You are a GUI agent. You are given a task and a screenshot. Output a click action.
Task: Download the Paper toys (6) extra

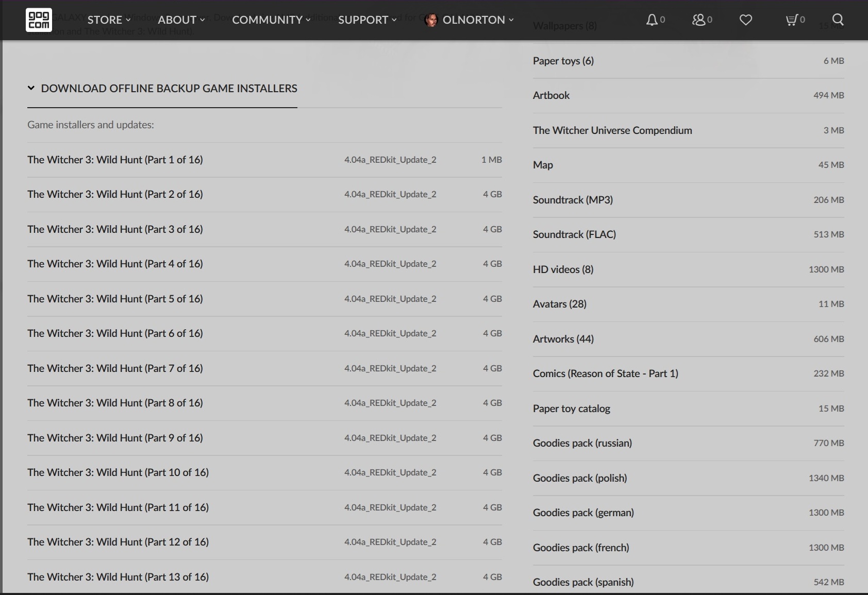tap(689, 61)
